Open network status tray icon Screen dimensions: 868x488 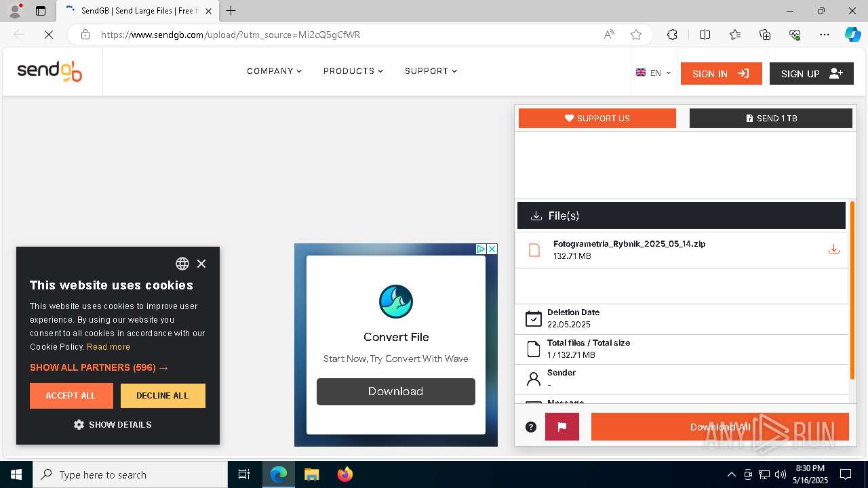pyautogui.click(x=764, y=474)
